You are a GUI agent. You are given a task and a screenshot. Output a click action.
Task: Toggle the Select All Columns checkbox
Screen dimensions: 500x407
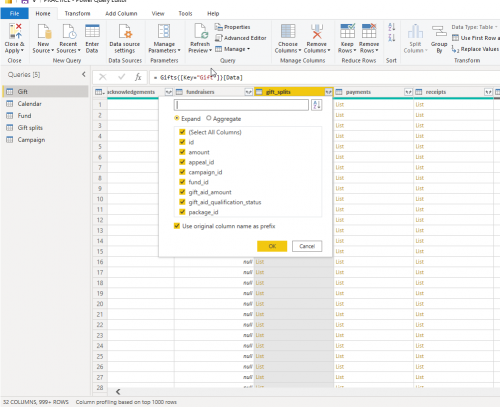pos(182,132)
